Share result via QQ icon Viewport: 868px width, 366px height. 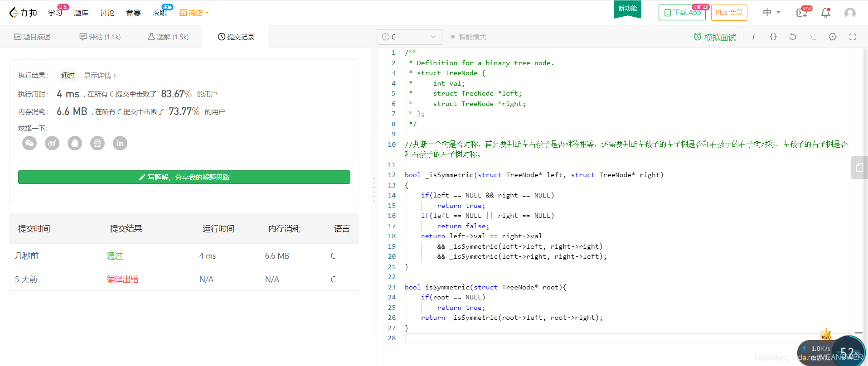(75, 144)
